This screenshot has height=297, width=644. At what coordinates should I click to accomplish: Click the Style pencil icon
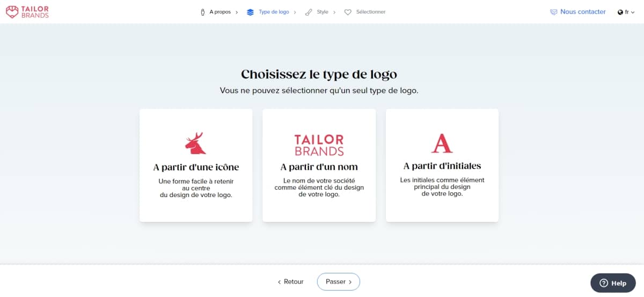pos(308,12)
